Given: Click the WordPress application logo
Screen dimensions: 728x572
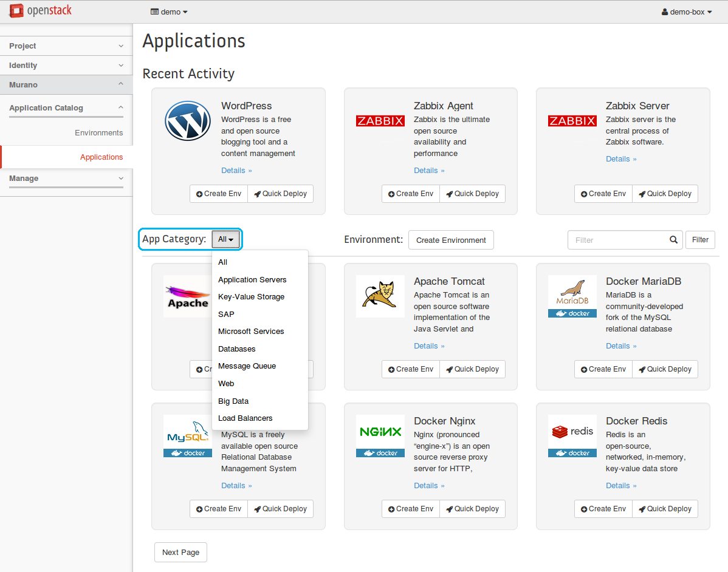Looking at the screenshot, I should [188, 121].
